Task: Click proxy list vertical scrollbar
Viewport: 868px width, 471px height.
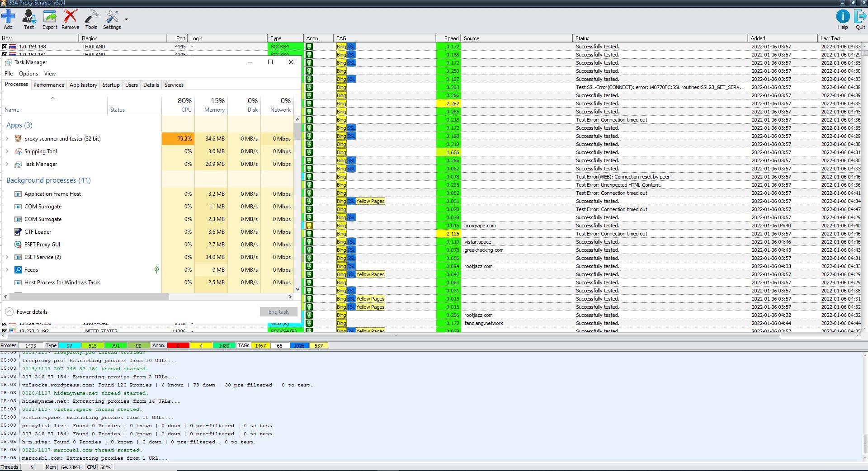Action: click(x=865, y=188)
